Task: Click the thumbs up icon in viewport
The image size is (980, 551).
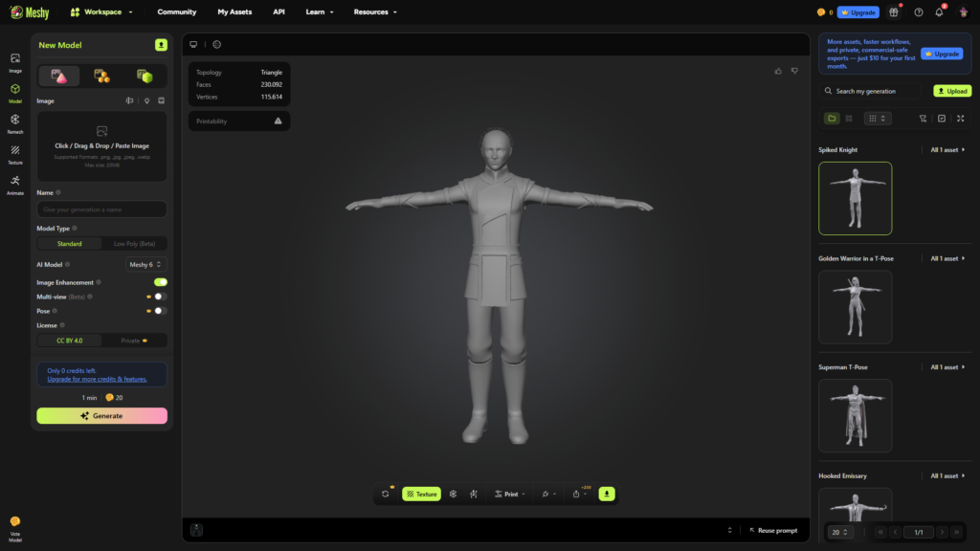Action: pos(778,71)
